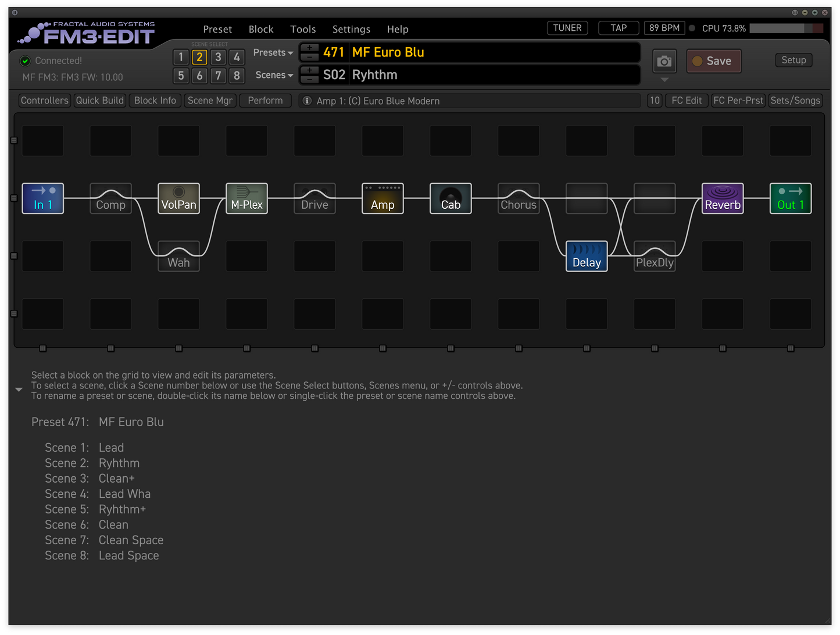Open the Scenes dropdown menu
This screenshot has height=635, width=840.
[273, 75]
